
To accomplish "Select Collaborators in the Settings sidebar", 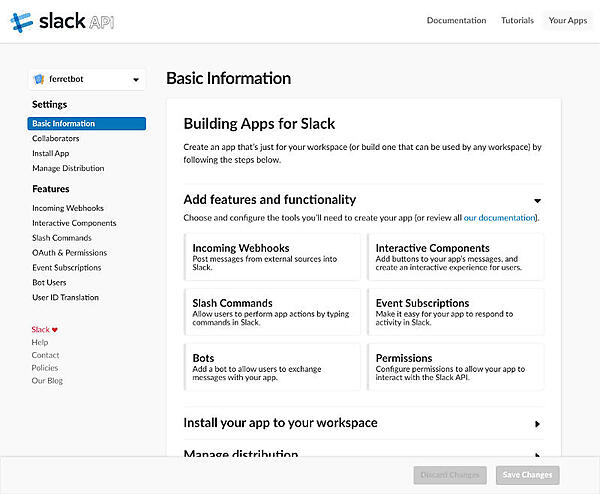I will click(x=56, y=139).
